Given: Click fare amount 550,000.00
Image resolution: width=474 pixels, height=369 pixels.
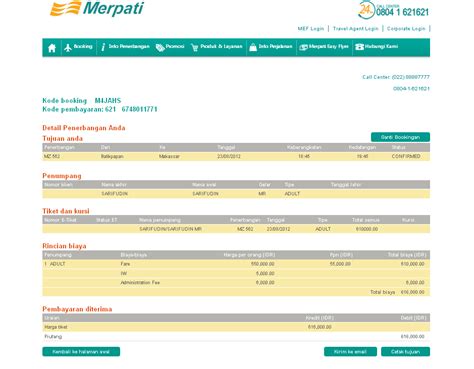Looking at the screenshot, I should pyautogui.click(x=263, y=264).
